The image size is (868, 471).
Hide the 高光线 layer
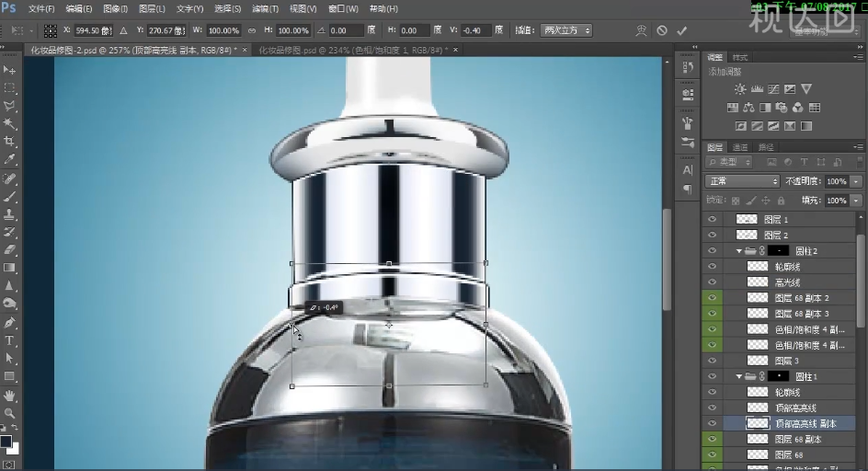tap(712, 282)
